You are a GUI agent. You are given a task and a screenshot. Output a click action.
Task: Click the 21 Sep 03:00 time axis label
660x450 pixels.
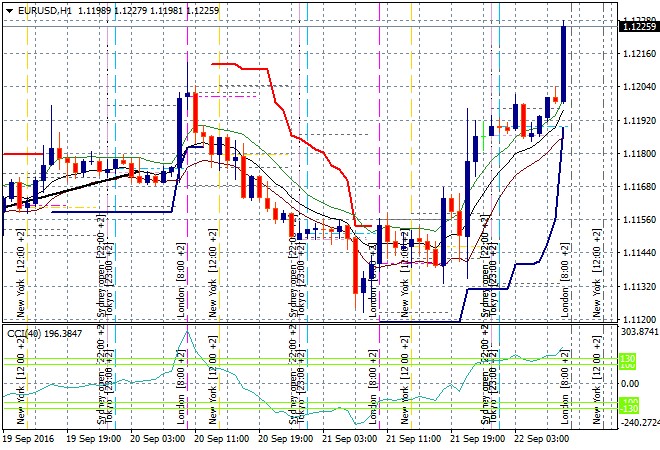351,438
